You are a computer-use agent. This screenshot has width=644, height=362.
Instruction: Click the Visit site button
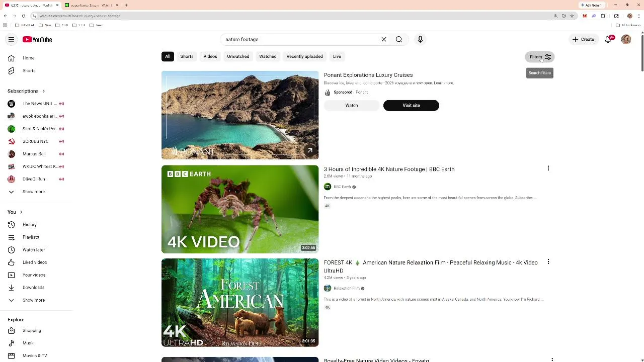point(411,106)
